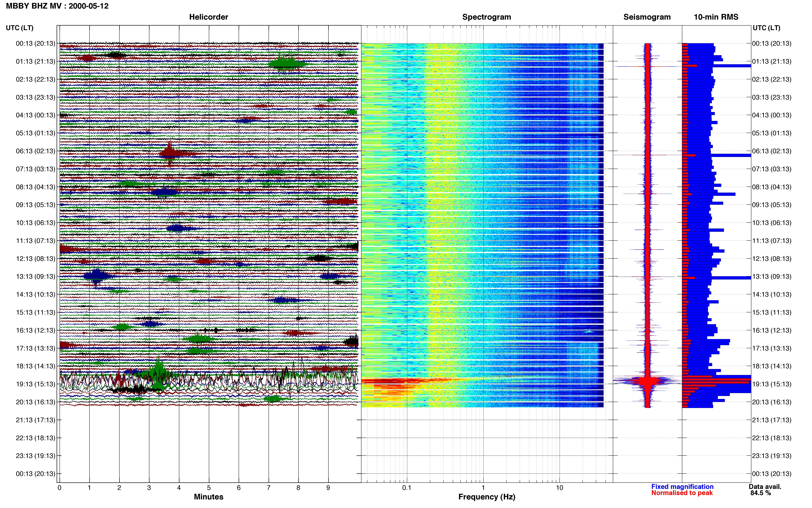Click the left time label '23:13 (19:13)'
Image resolution: width=812 pixels, height=508 pixels.
point(35,456)
